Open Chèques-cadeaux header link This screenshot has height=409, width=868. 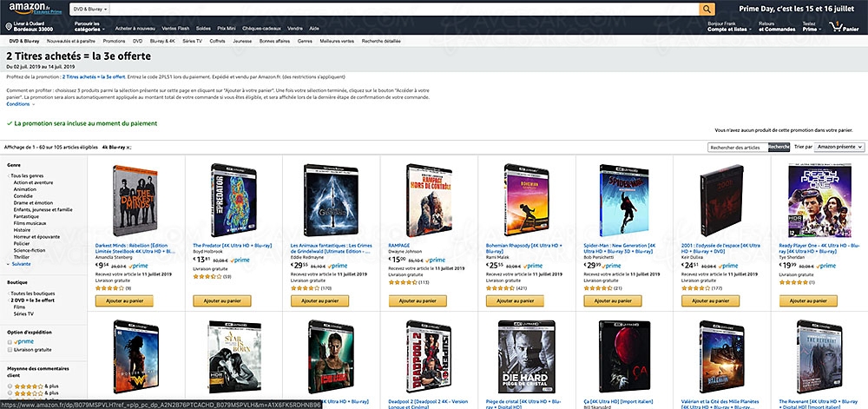(x=262, y=29)
